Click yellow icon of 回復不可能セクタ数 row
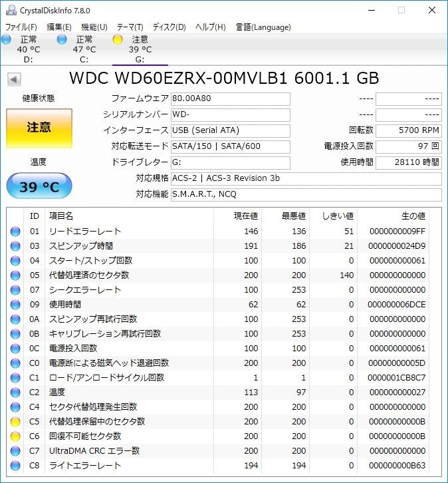This screenshot has height=483, width=448. (15, 436)
